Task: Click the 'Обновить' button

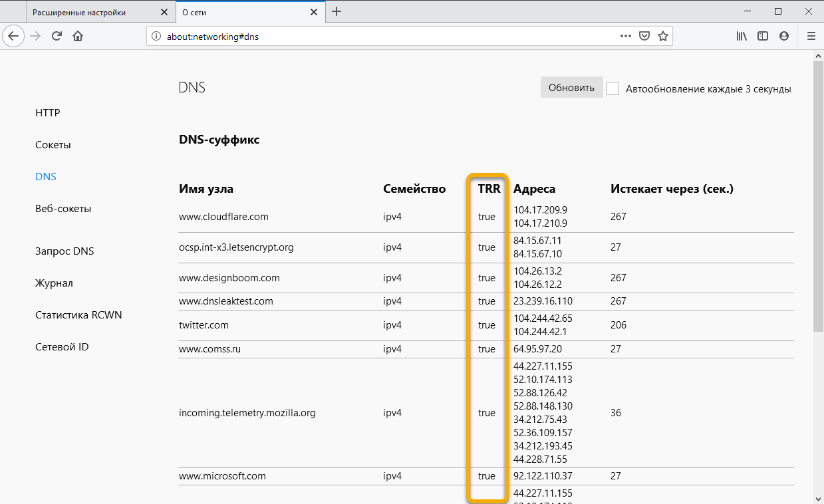Action: point(571,88)
